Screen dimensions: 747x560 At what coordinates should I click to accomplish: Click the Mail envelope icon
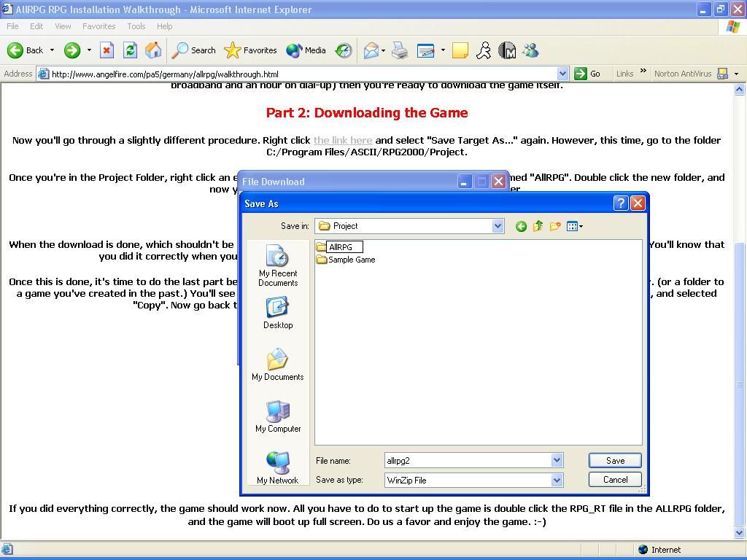[371, 50]
